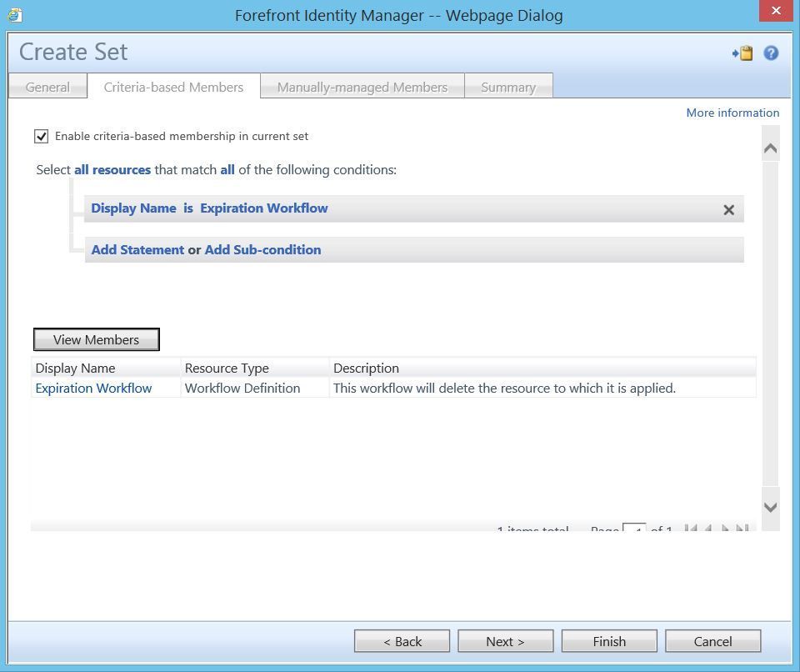Remove the Display Name condition with X icon
800x672 pixels.
point(728,209)
